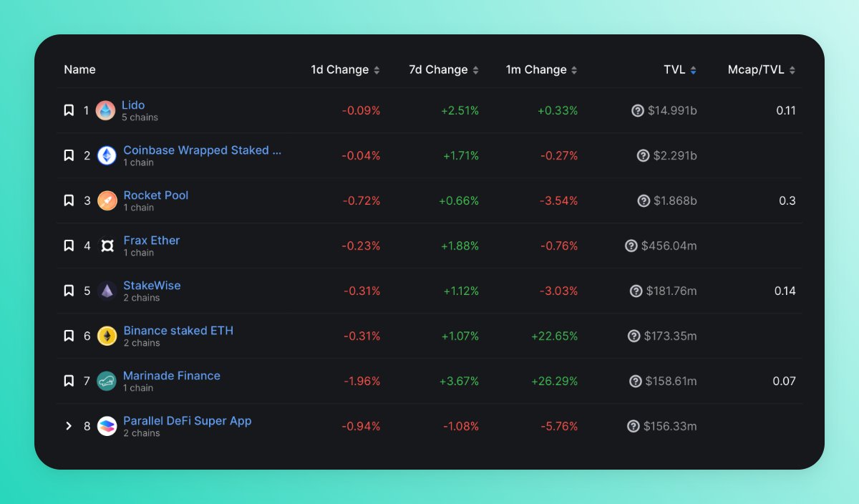This screenshot has width=859, height=504.
Task: Open Binance staked ETH link
Action: (178, 330)
